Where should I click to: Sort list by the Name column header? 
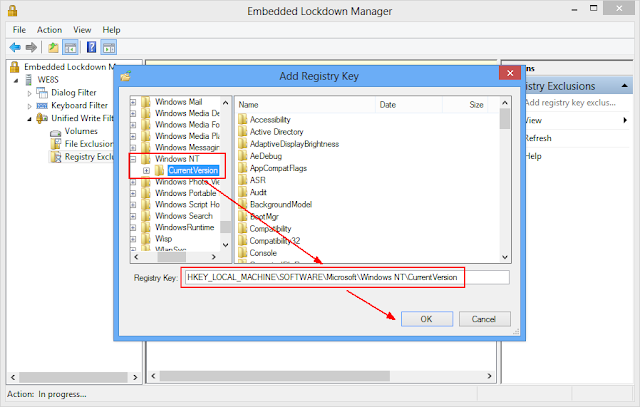pyautogui.click(x=305, y=105)
